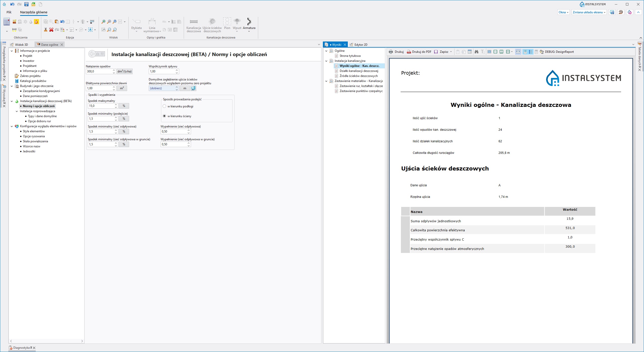Collapse 'Budynek i jego otoczenie' node

point(12,86)
